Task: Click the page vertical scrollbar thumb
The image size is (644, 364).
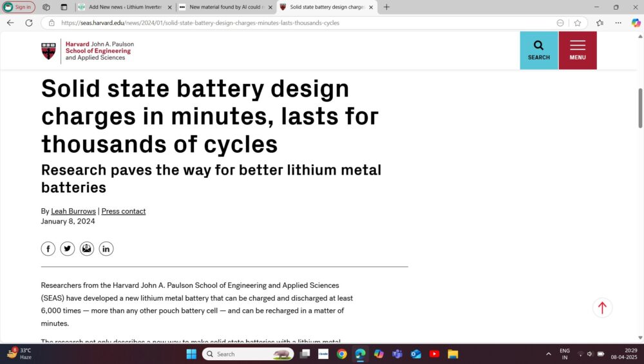Action: point(640,108)
